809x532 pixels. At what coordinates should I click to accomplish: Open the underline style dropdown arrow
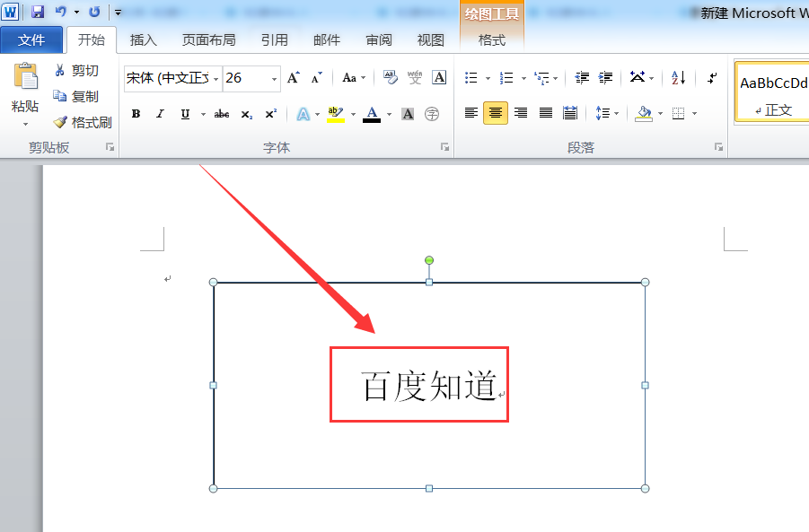point(203,115)
